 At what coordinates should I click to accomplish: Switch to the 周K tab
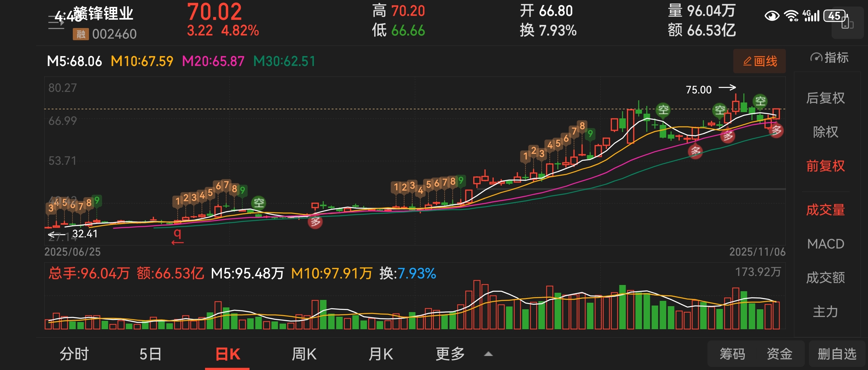click(304, 354)
